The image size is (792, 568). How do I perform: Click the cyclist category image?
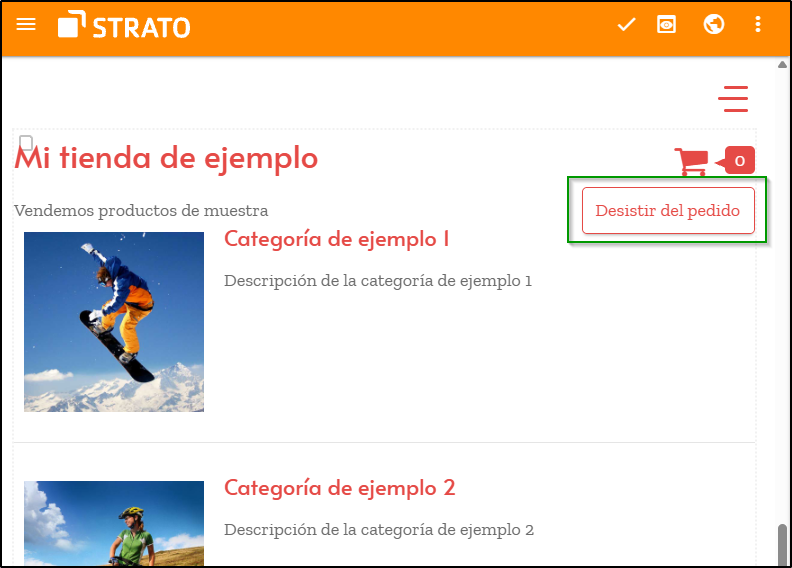click(x=114, y=524)
